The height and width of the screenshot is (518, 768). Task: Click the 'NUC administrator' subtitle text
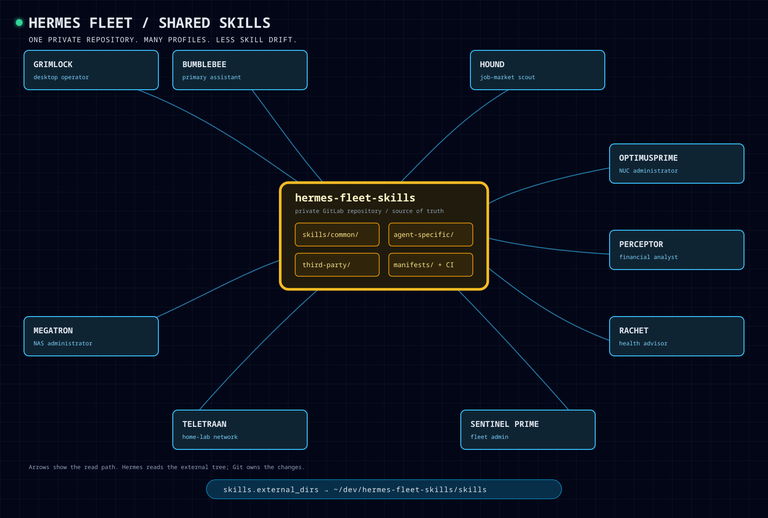point(648,171)
